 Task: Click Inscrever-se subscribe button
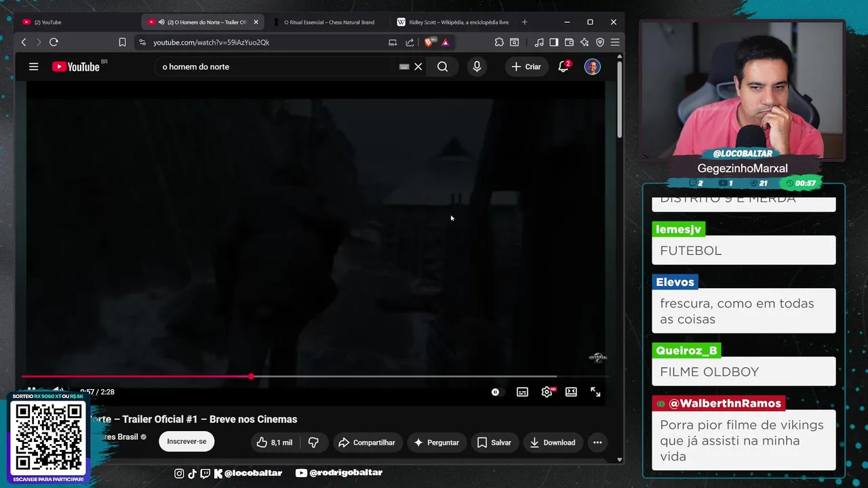[186, 441]
